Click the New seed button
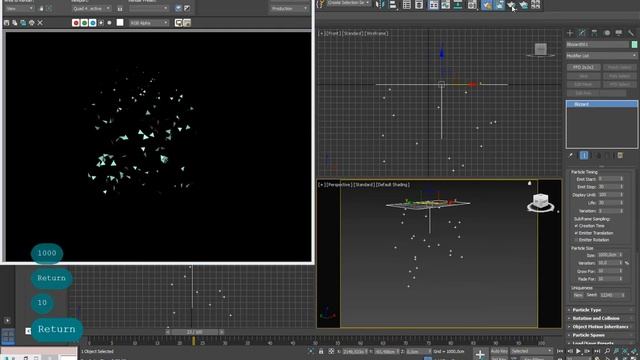The image size is (640, 360). (x=578, y=295)
